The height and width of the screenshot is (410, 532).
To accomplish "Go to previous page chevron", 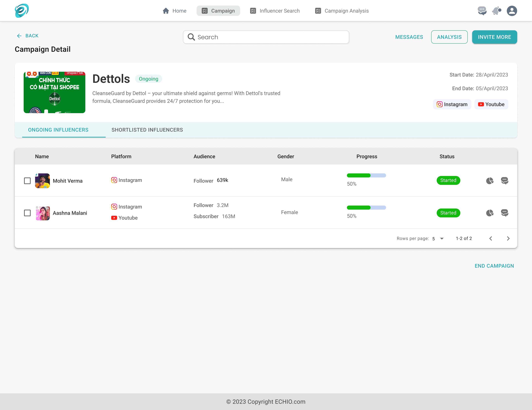I will coord(491,239).
